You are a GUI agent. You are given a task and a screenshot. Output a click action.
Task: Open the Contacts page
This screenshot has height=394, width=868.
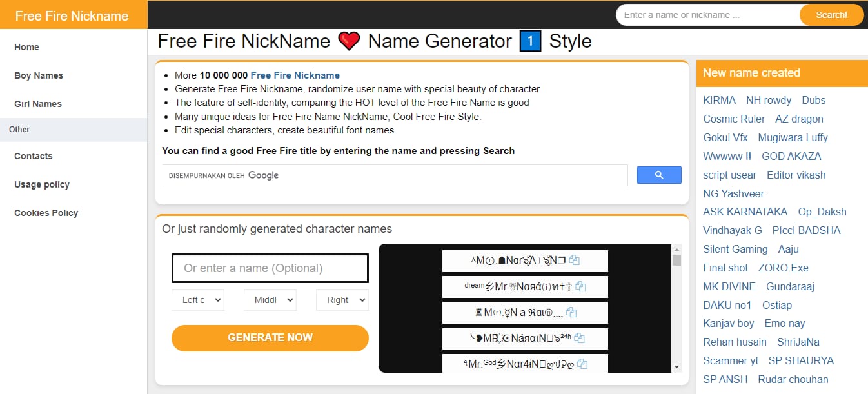34,156
